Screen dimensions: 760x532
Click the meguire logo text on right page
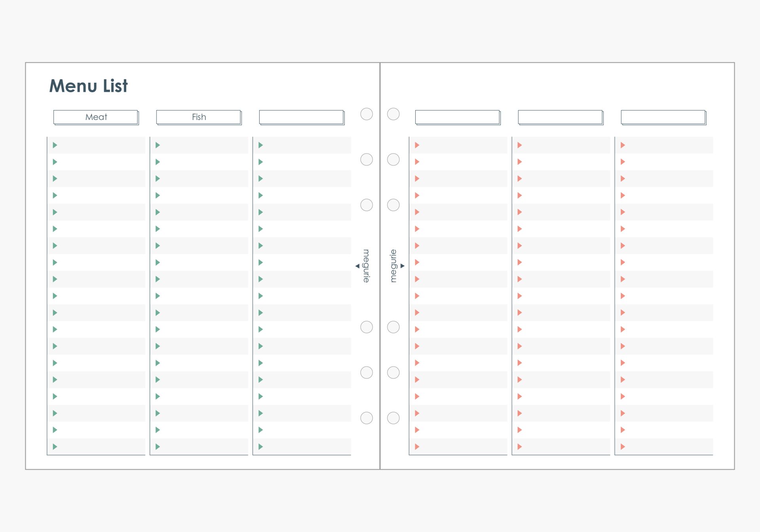coord(393,266)
